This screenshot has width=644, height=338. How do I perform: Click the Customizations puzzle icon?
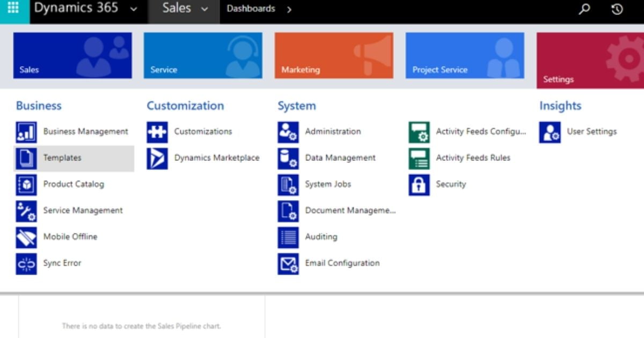(x=157, y=132)
